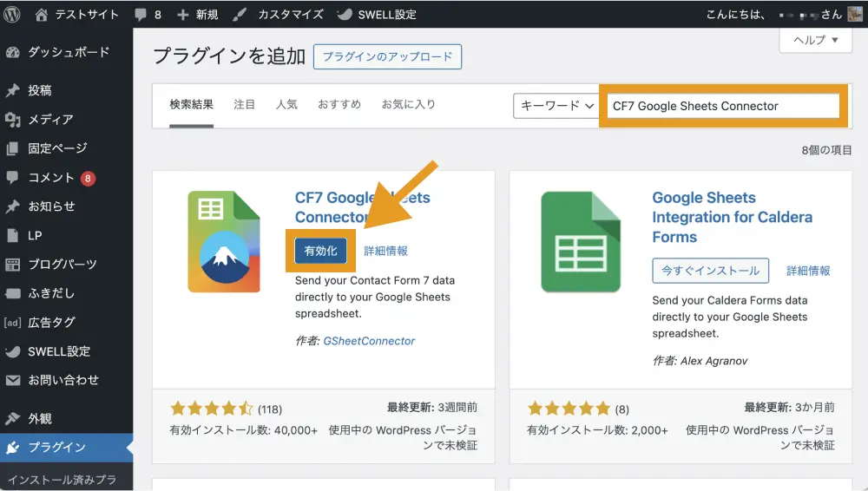Open メディア in the sidebar
Viewport: 868px width, 491px height.
coord(50,119)
